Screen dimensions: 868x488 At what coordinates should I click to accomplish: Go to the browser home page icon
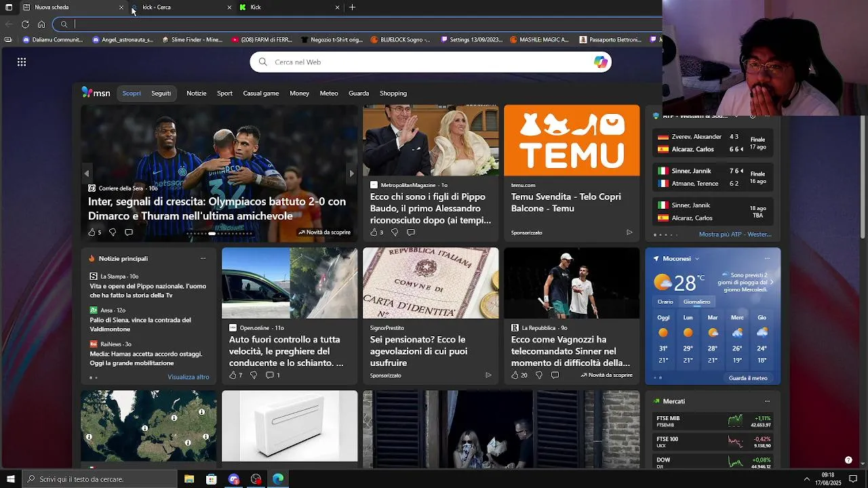tap(41, 24)
